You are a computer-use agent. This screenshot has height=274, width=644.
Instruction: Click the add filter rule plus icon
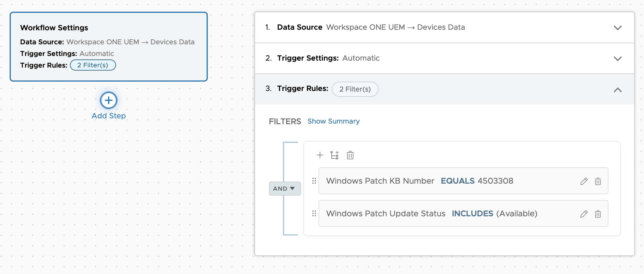320,155
